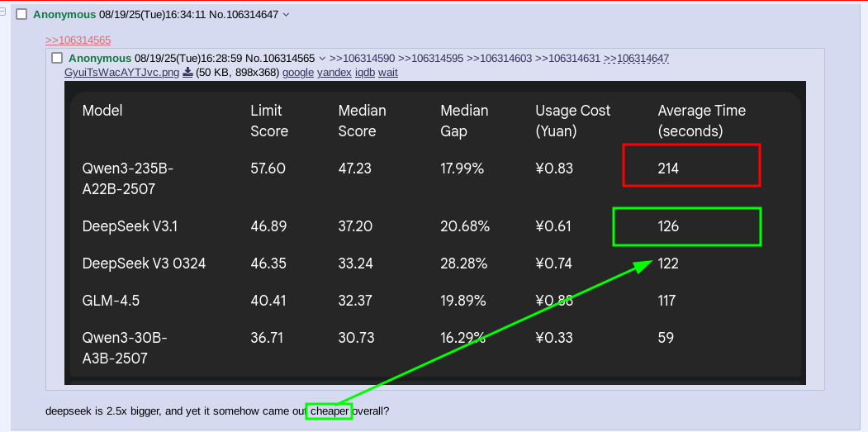868x432 pixels.
Task: Search the image with wait
Action: (388, 73)
